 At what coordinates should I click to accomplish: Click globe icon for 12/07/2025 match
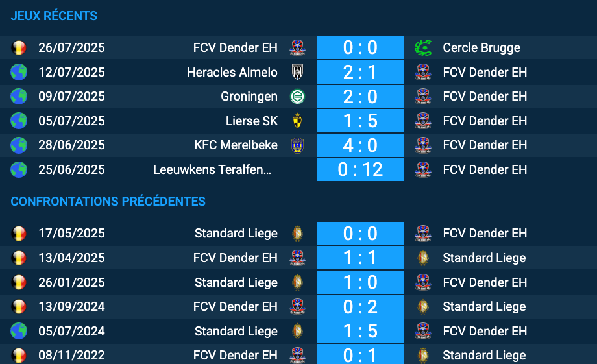(19, 72)
